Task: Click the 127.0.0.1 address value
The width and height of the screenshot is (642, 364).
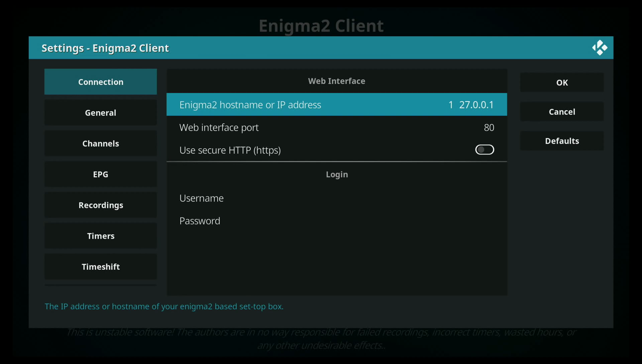Action: tap(471, 105)
